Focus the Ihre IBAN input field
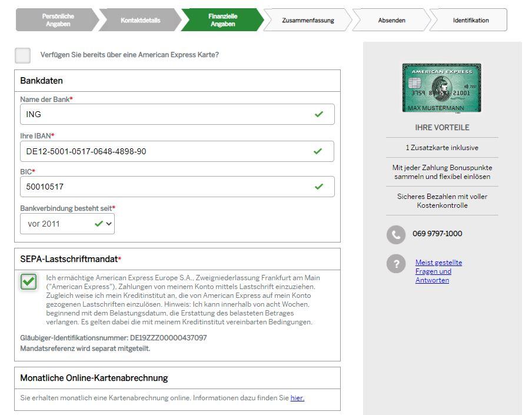 (177, 151)
